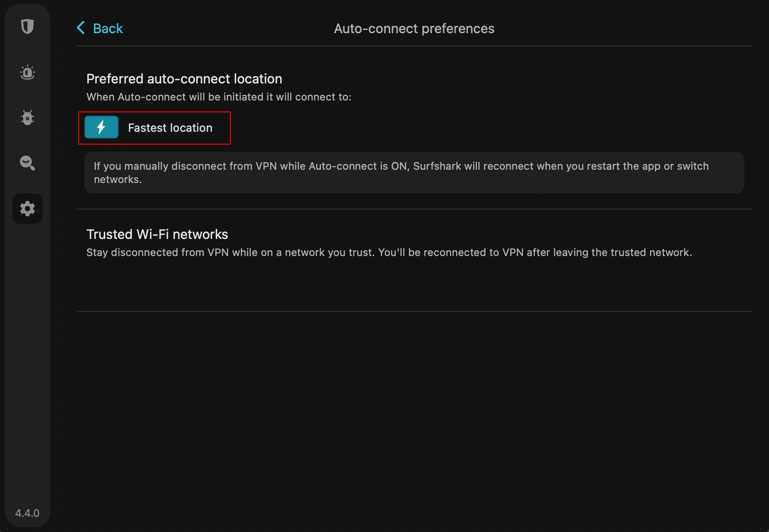Open the Antivirus section in sidebar

point(27,118)
